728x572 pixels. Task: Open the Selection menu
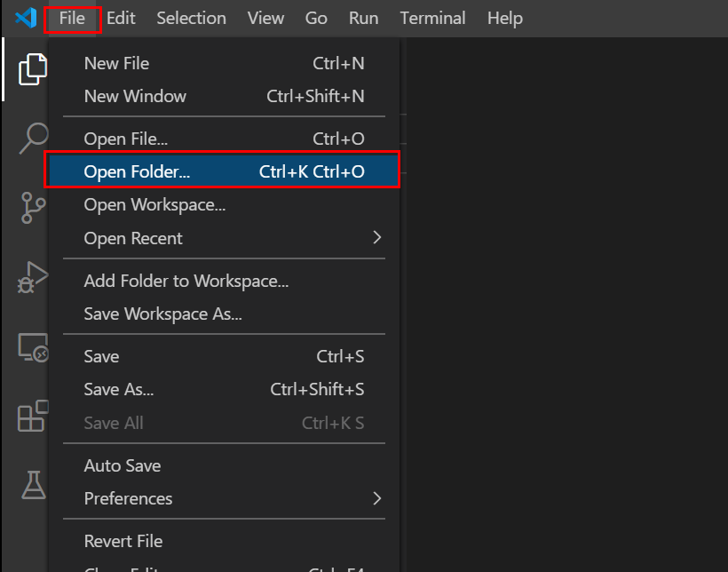click(x=191, y=18)
